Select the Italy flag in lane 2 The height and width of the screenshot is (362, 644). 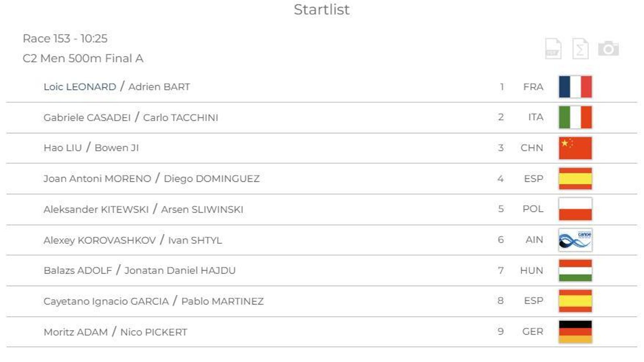[575, 117]
